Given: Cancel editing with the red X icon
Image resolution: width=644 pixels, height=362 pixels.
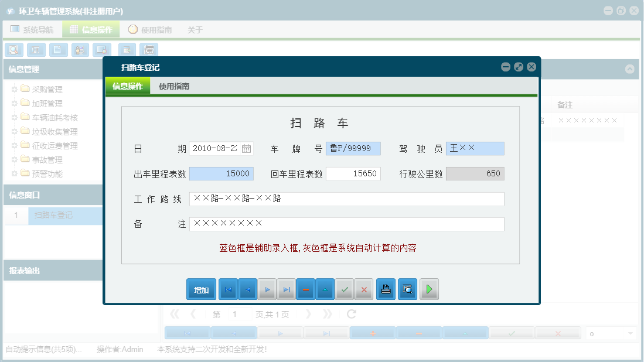Looking at the screenshot, I should [x=363, y=289].
